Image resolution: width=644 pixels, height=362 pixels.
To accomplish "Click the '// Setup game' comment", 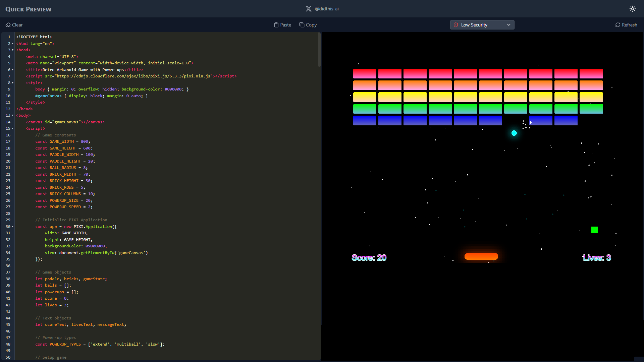I will coord(51,357).
